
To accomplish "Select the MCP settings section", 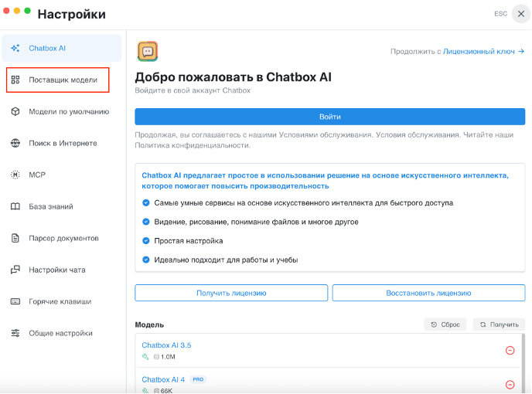I will (x=62, y=175).
